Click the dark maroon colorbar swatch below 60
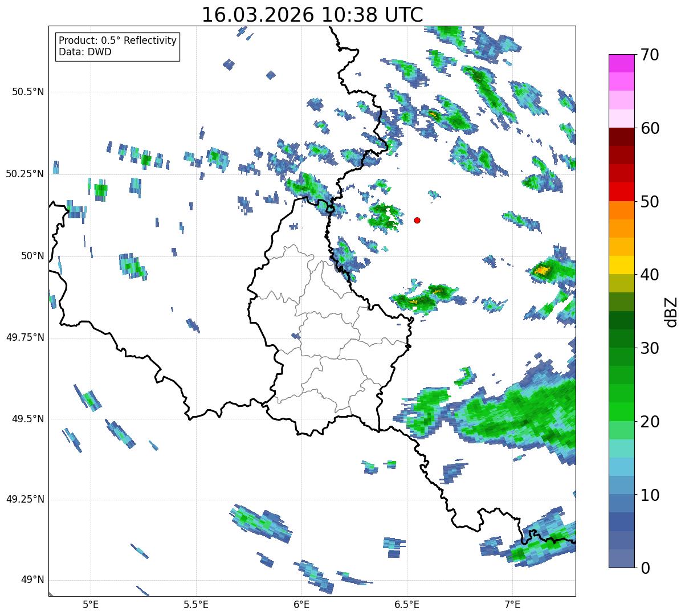Screen dimensions: 685x616 pos(621,137)
